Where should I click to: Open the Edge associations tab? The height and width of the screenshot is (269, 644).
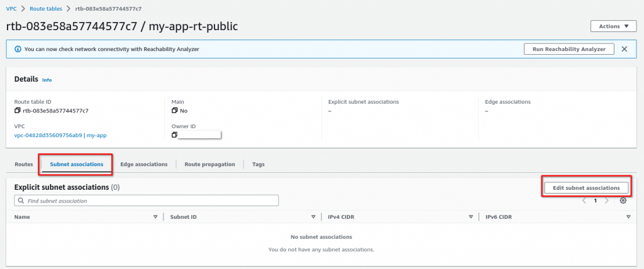tap(144, 164)
